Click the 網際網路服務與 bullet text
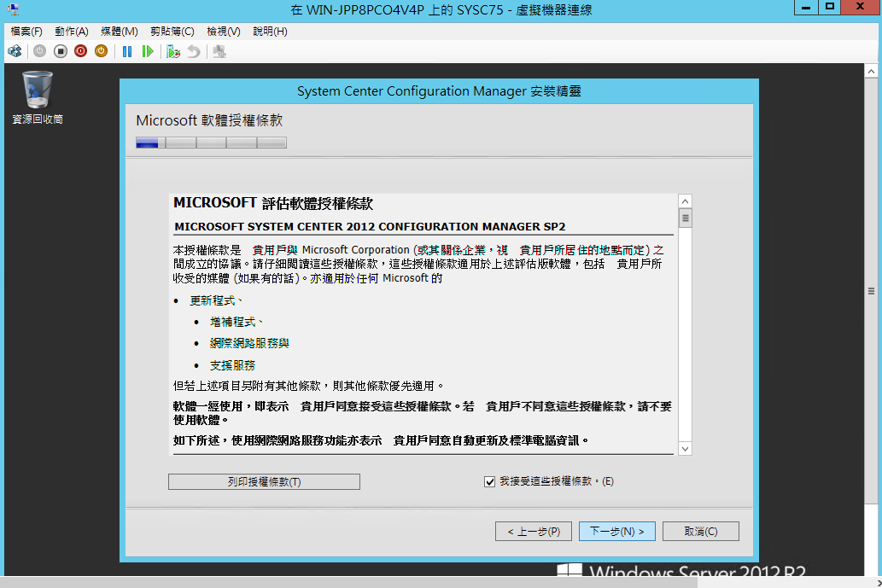882x588 pixels. (249, 343)
